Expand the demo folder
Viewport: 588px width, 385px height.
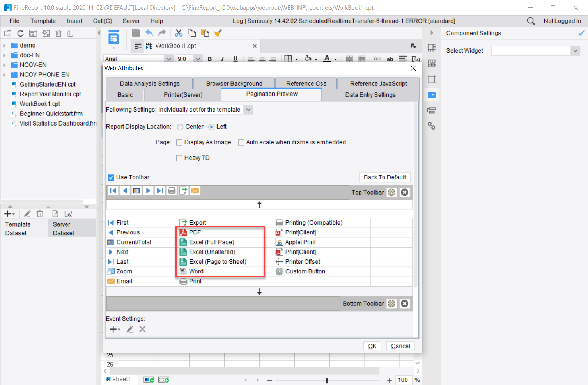4,45
